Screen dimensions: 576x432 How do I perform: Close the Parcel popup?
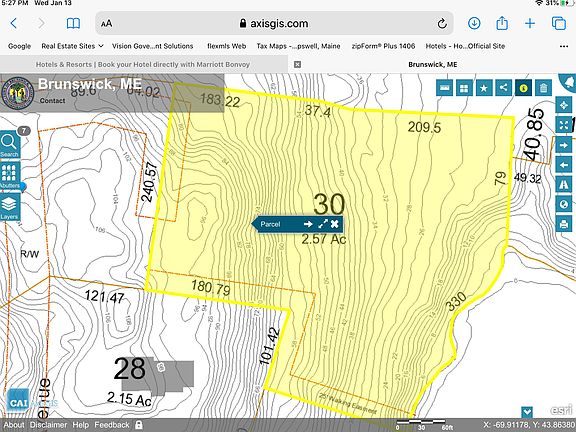coord(334,224)
